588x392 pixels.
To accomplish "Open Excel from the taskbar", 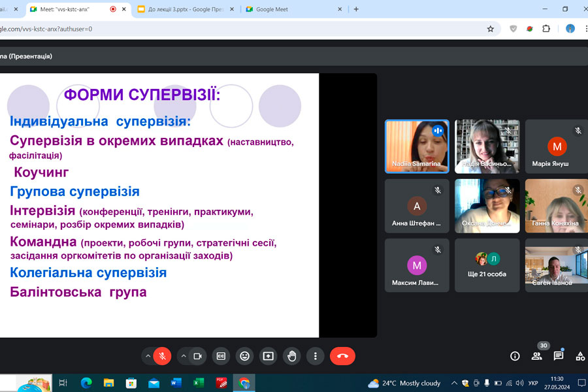I will click(199, 383).
